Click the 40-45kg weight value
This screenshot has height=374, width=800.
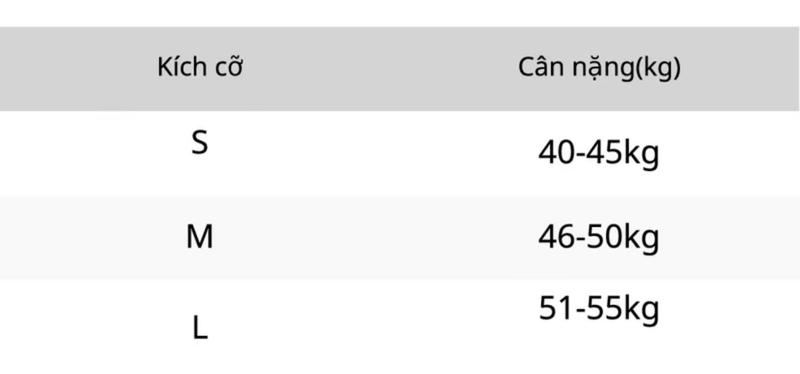[x=599, y=154]
